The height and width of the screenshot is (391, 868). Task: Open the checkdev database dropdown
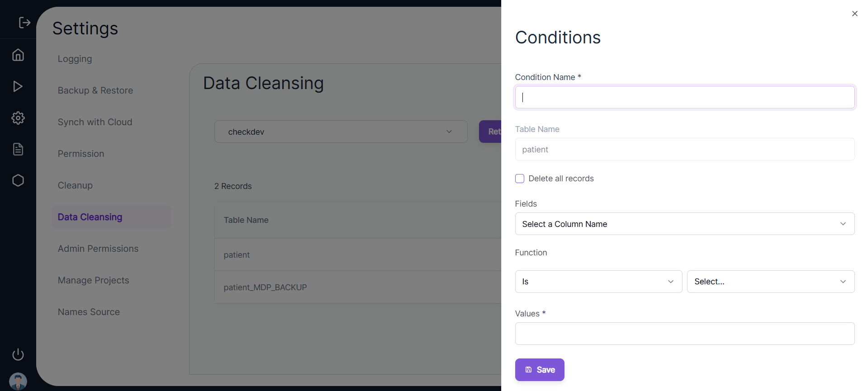(341, 132)
